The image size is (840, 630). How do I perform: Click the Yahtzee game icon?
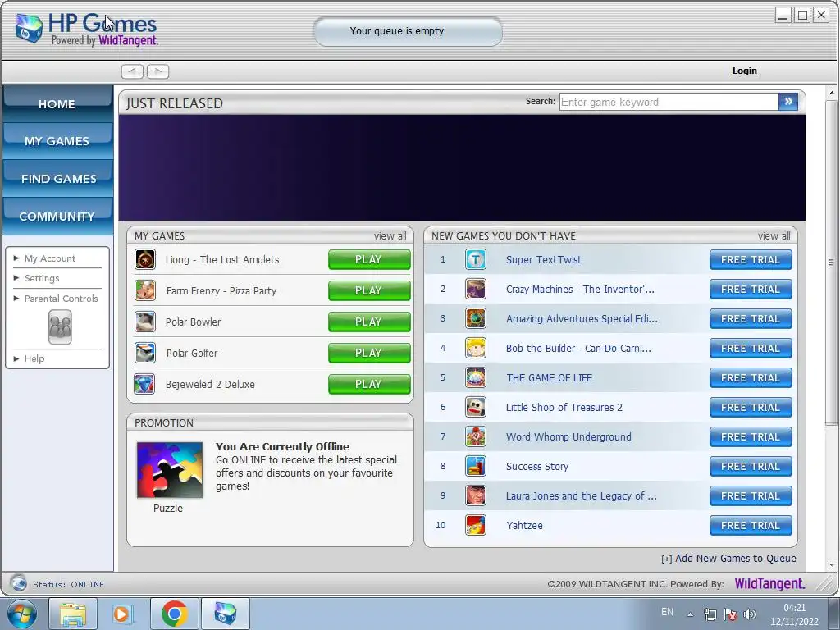click(x=476, y=525)
